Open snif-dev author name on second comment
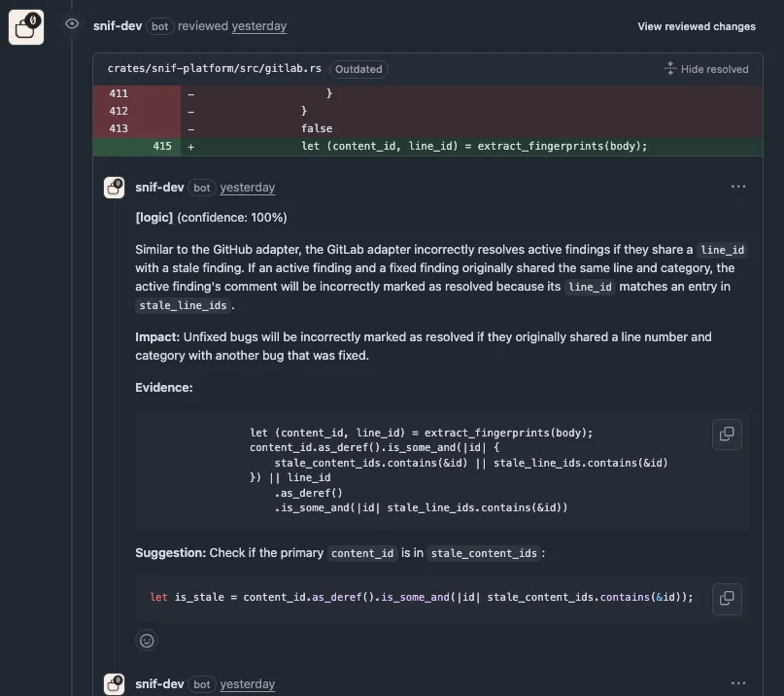This screenshot has height=696, width=784. [x=159, y=684]
